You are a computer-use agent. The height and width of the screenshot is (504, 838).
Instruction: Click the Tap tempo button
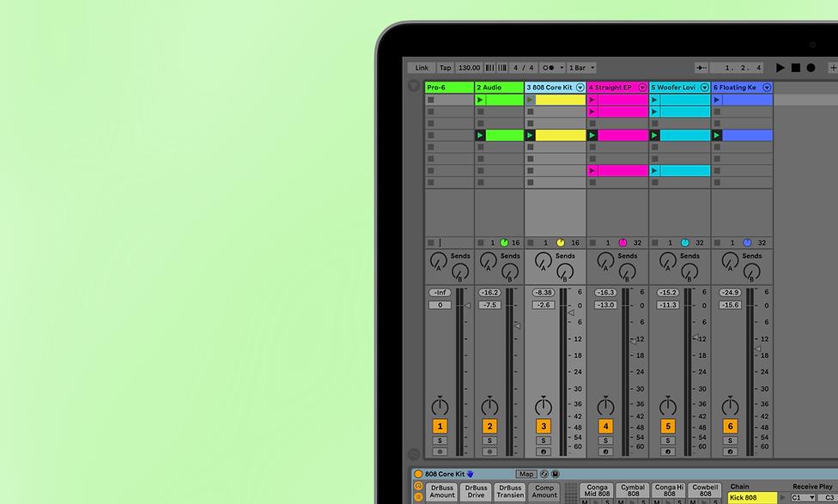pyautogui.click(x=445, y=68)
